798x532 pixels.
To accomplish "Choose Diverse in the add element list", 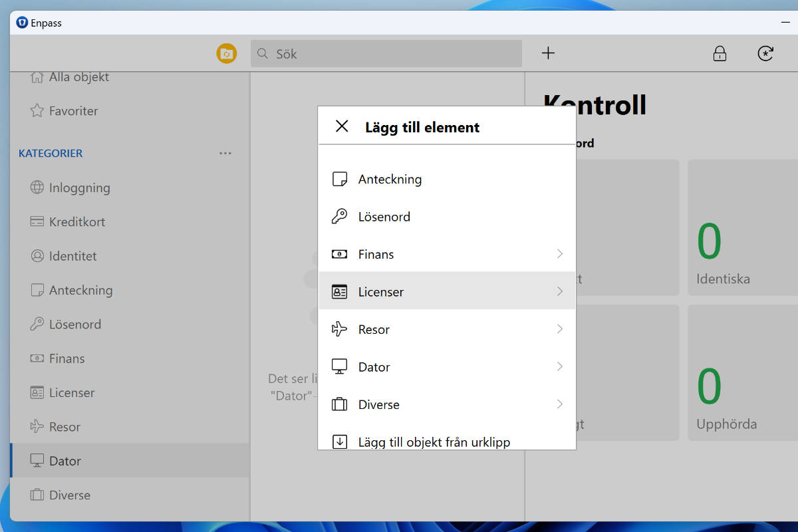I will tap(447, 404).
